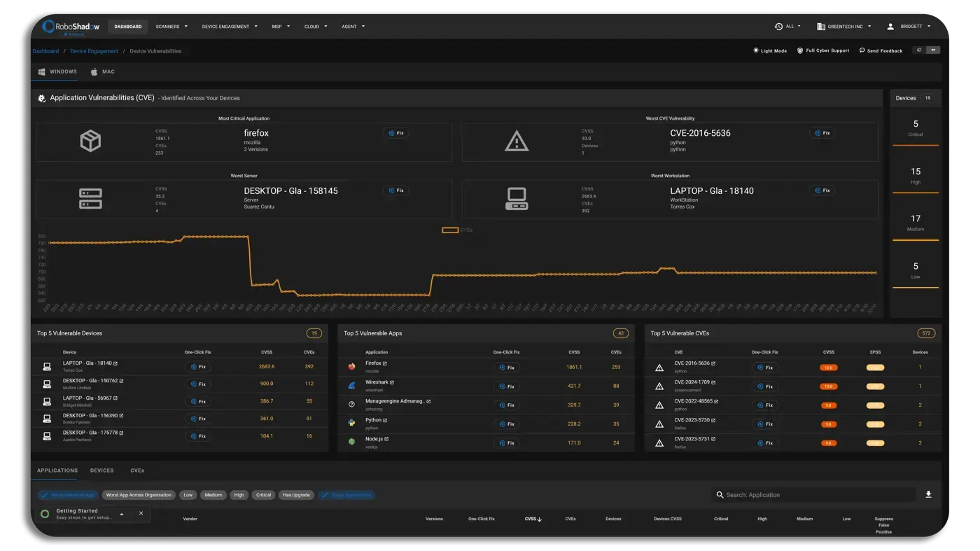This screenshot has height=551, width=980.
Task: Open the Agent dropdown menu
Action: [x=353, y=27]
